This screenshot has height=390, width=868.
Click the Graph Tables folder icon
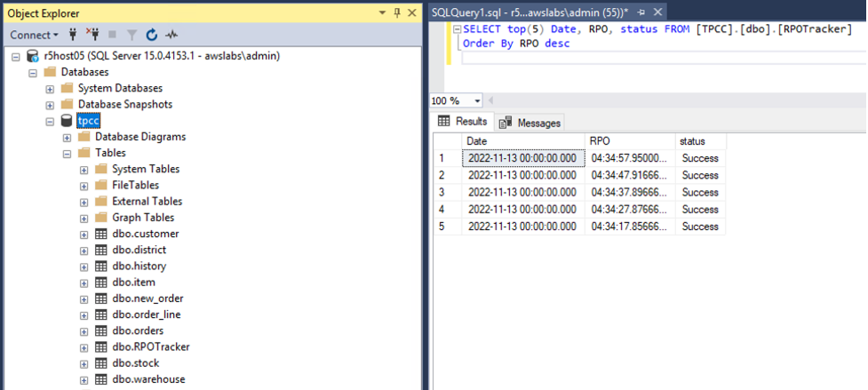click(100, 218)
